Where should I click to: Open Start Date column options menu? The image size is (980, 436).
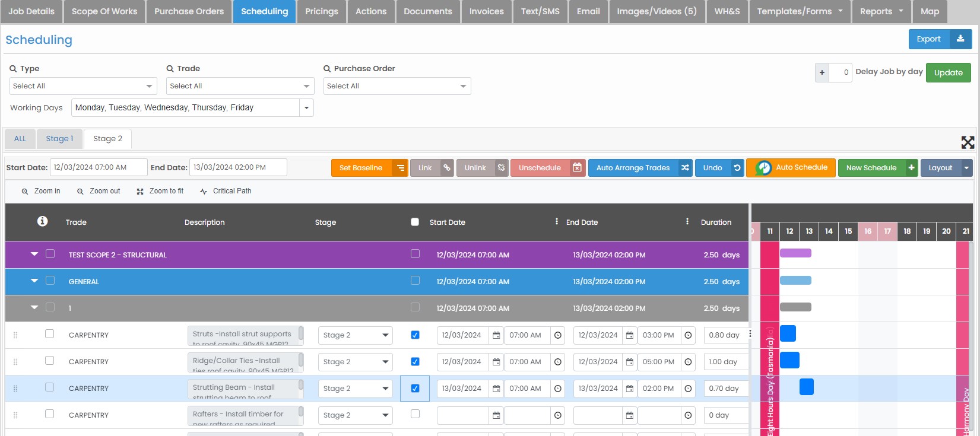[556, 221]
